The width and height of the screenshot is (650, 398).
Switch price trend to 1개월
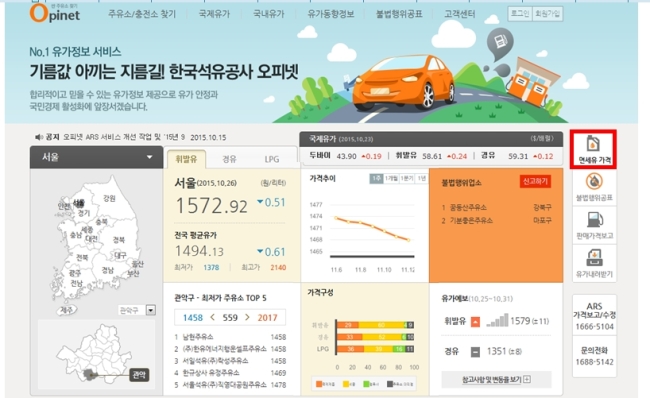tap(391, 178)
